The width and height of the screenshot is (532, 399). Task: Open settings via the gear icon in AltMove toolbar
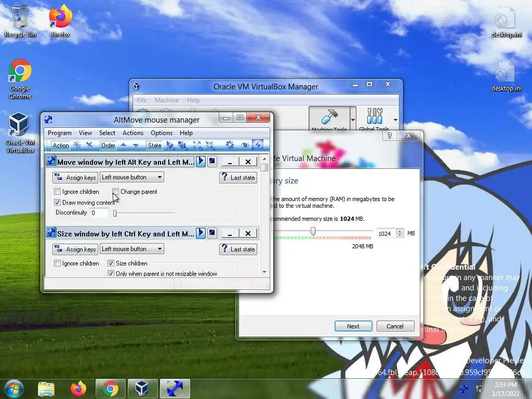click(230, 145)
